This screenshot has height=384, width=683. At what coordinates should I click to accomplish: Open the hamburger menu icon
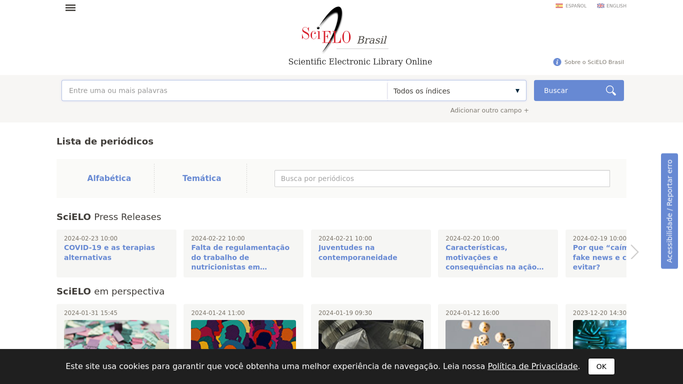click(x=70, y=8)
